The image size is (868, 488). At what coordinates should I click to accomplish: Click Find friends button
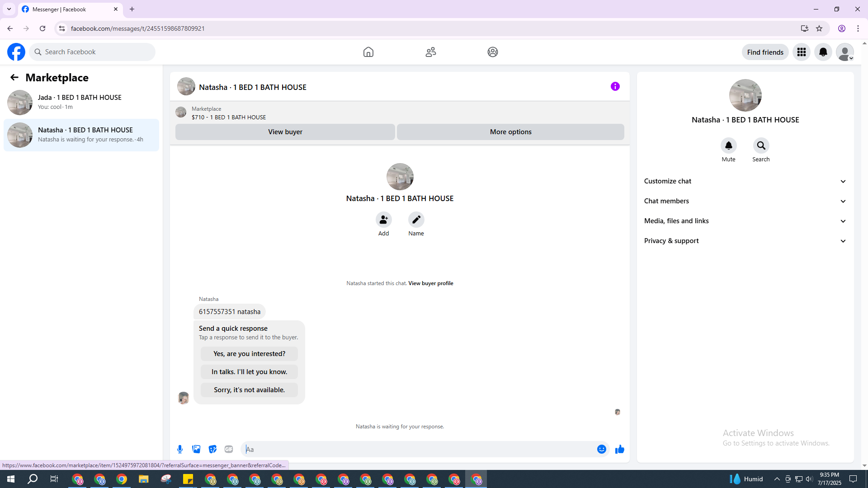[765, 52]
